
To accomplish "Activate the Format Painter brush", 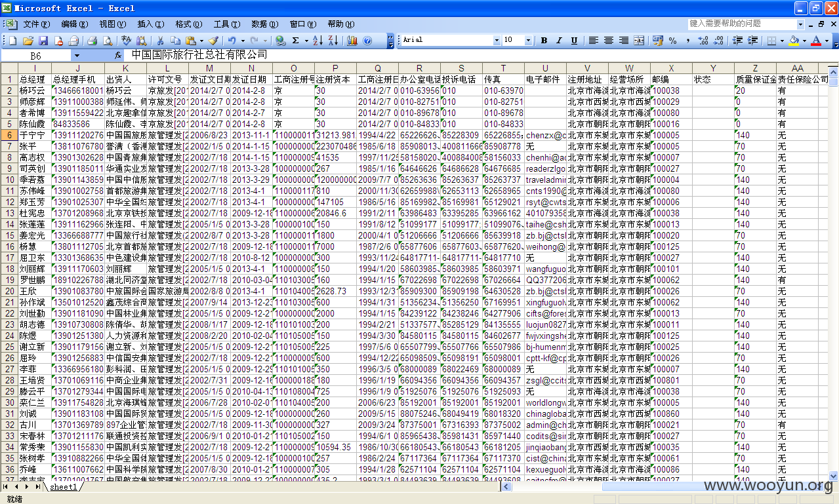I will (213, 41).
